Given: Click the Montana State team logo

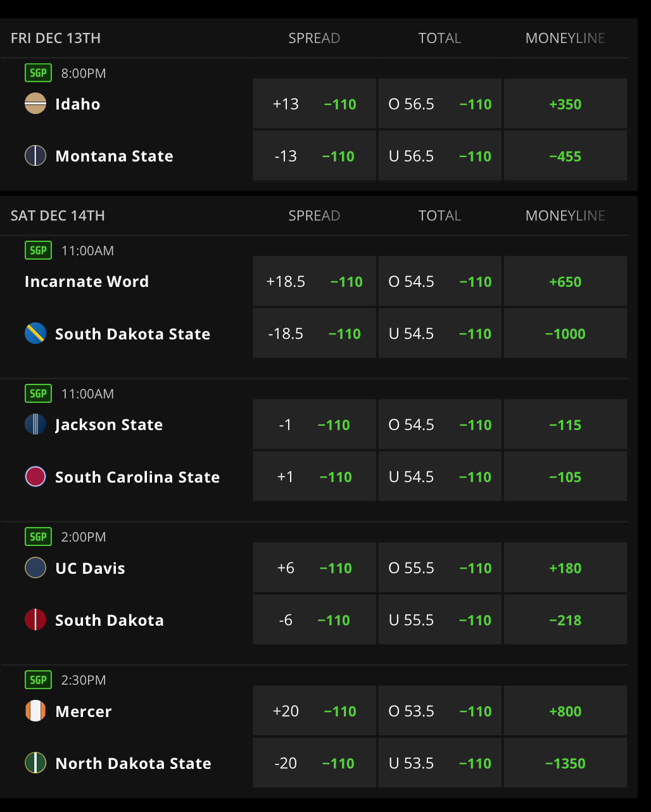Looking at the screenshot, I should [35, 155].
